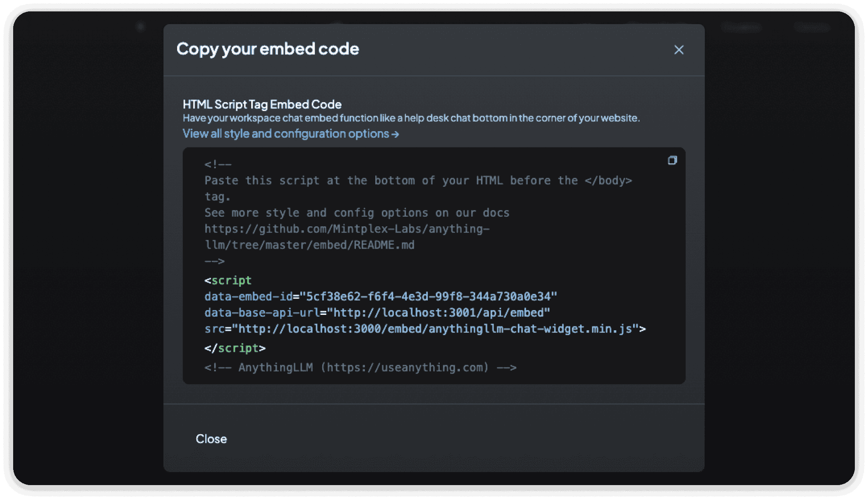Click the closing script tag in code
This screenshot has height=500, width=868.
(x=235, y=348)
